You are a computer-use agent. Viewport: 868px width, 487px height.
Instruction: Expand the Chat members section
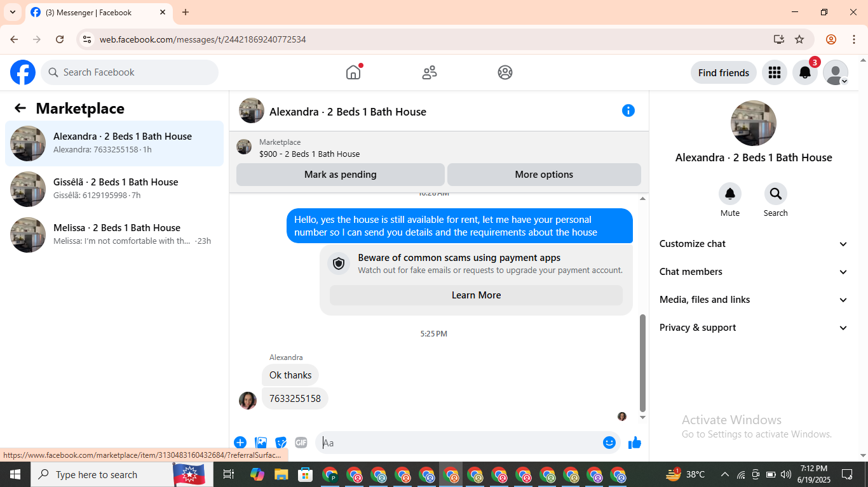tap(754, 272)
